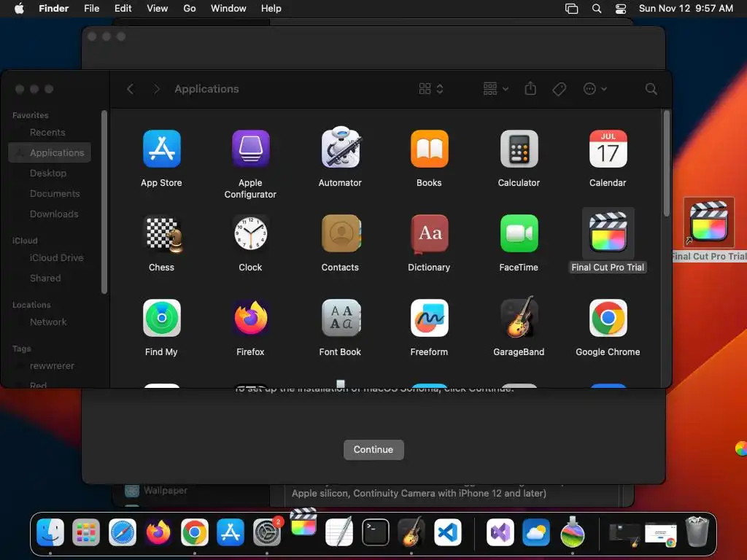Open the Calendar application
The width and height of the screenshot is (747, 560).
point(608,149)
